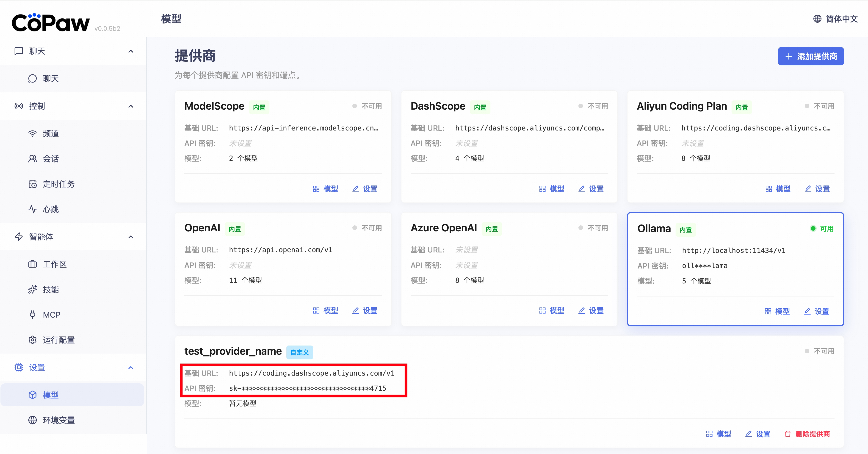Viewport: 868px width, 454px height.
Task: Select the 会话 sessions menu item
Action: (x=50, y=159)
